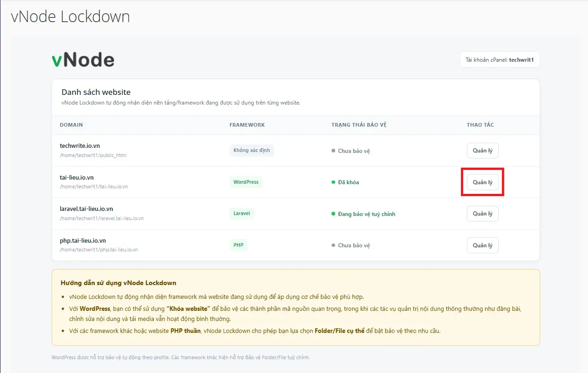Click the THAO TÁC column header

click(x=480, y=125)
